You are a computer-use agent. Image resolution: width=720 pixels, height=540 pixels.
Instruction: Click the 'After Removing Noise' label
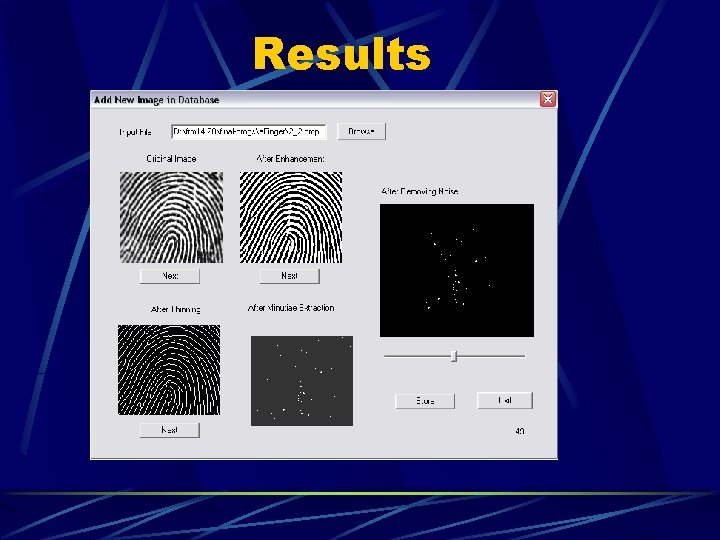click(x=420, y=191)
